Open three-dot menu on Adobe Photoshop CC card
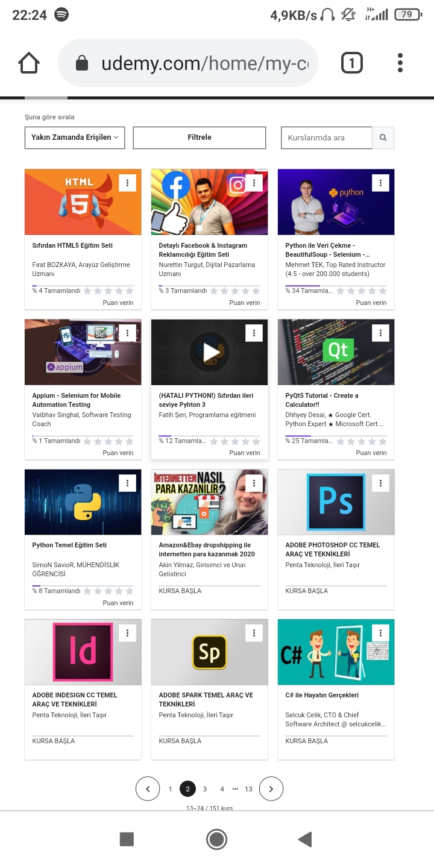 [380, 483]
